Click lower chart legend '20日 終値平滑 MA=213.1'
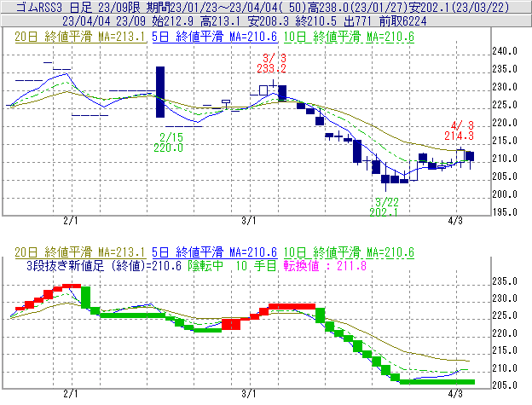Viewport: 532px width, 405px height. click(x=80, y=252)
